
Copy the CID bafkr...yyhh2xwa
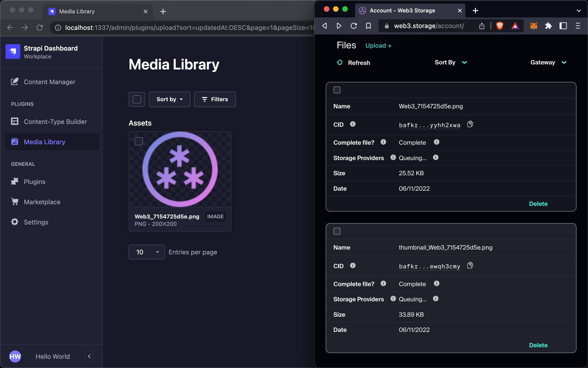(x=470, y=124)
